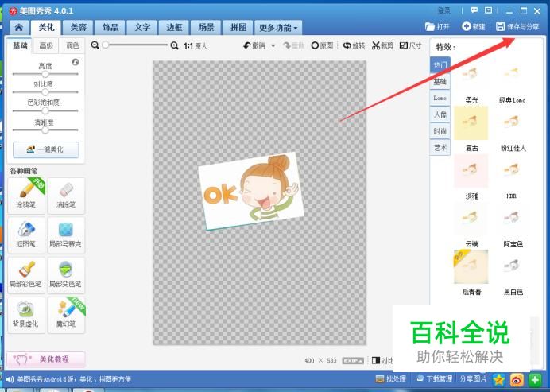550x392 pixels.
Task: Select the 基础 adjustment tab
Action: click(x=20, y=45)
